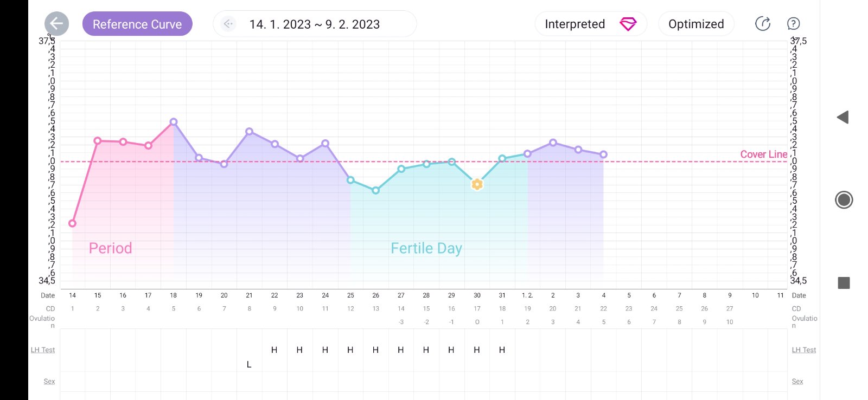Tap the back arrow icon

(x=56, y=24)
